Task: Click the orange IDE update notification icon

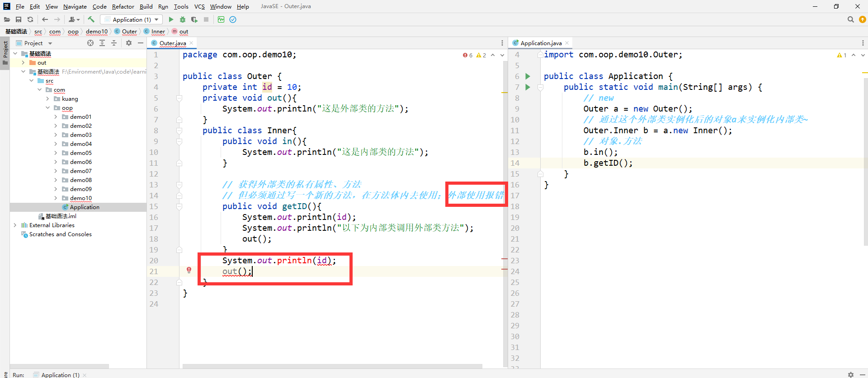Action: [x=863, y=19]
